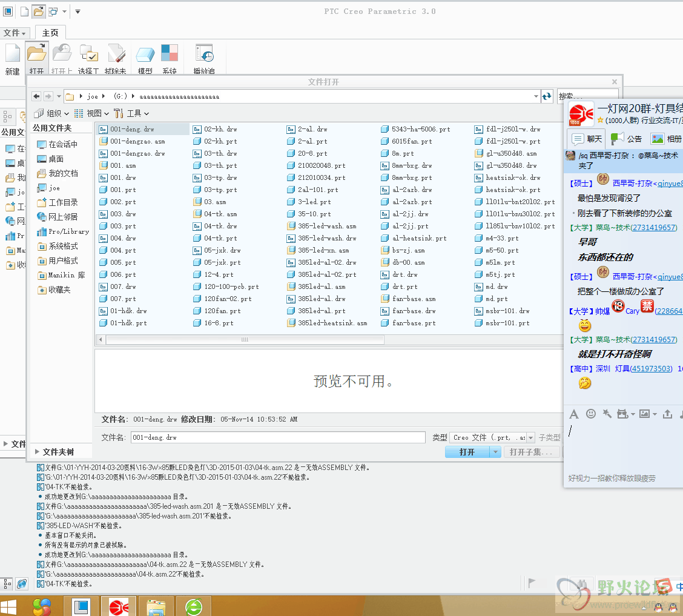Select the file 04-tk.asm

(x=216, y=214)
